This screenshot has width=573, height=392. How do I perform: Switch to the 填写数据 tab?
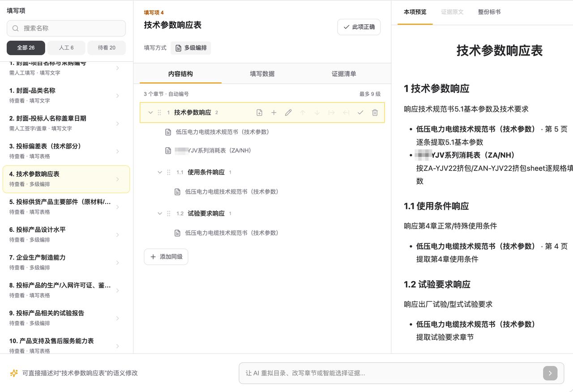[262, 74]
